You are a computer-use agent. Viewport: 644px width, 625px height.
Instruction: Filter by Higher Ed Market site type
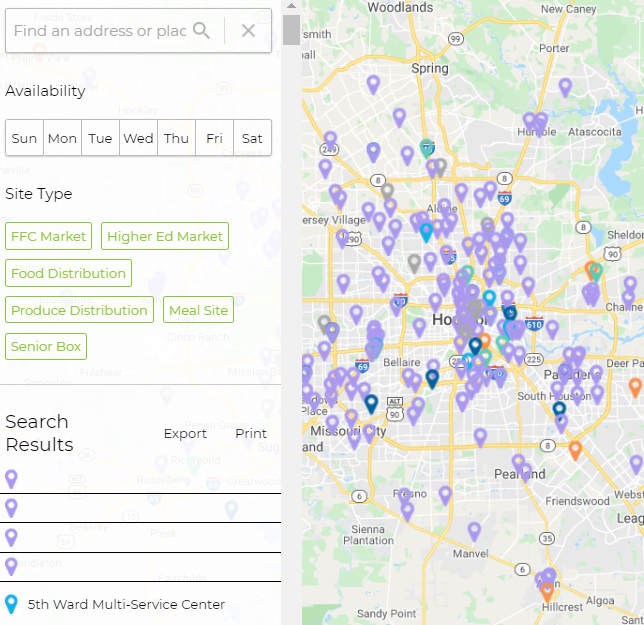(165, 236)
